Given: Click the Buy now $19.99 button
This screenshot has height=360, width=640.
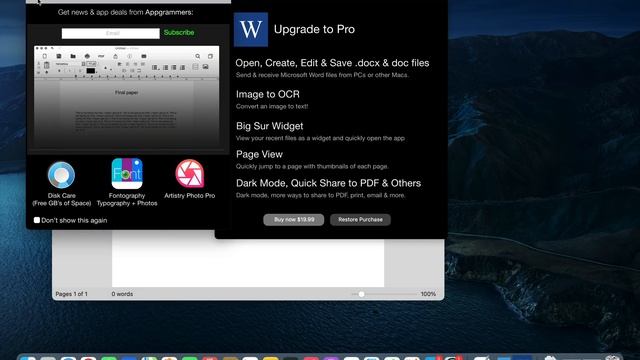Looking at the screenshot, I should pyautogui.click(x=294, y=220).
